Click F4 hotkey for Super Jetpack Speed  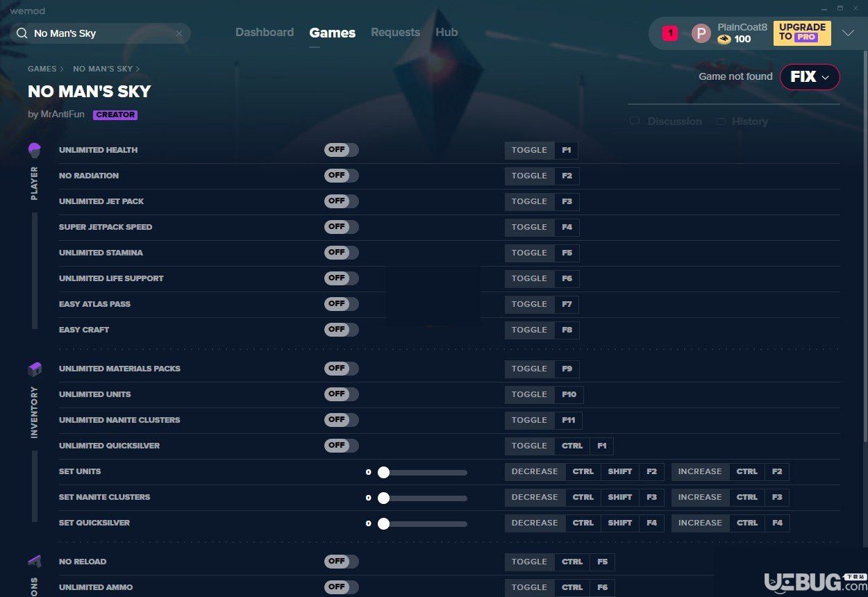pyautogui.click(x=567, y=227)
